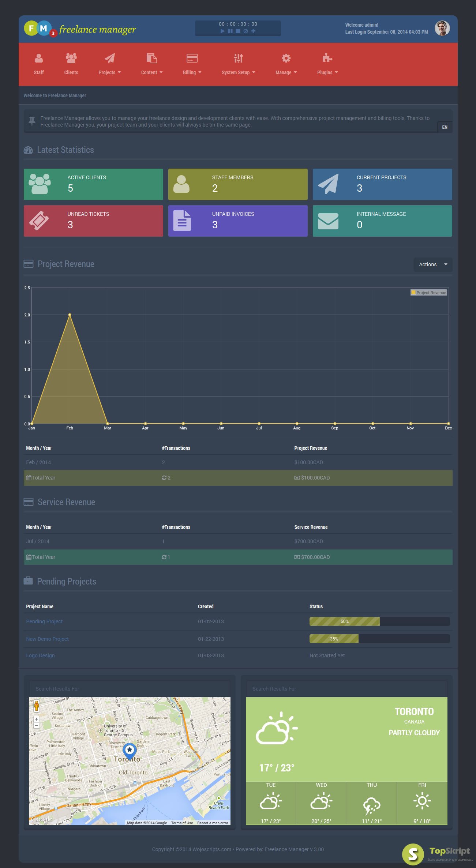The image size is (476, 868).
Task: Click the Jul / 2014 service row
Action: pyautogui.click(x=238, y=541)
